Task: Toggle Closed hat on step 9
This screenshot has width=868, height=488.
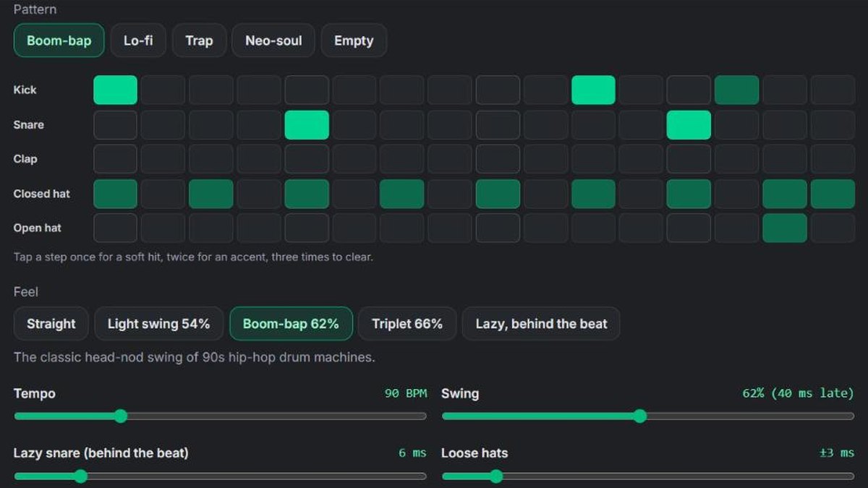Action: click(x=498, y=194)
